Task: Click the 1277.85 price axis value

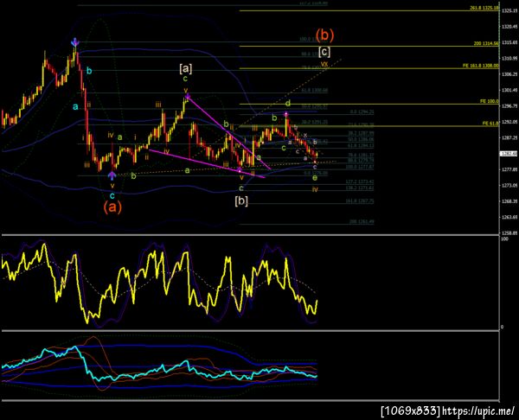Action: coord(509,169)
